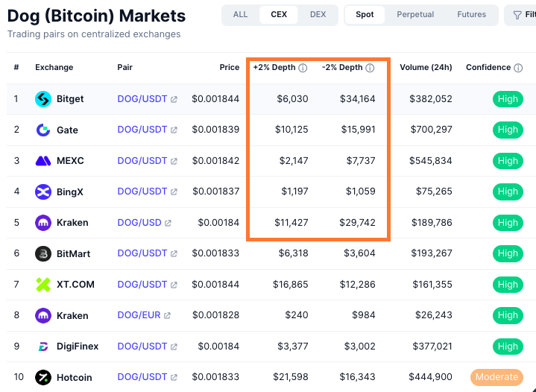Sort by Price column header
536x392 pixels.
click(x=230, y=67)
